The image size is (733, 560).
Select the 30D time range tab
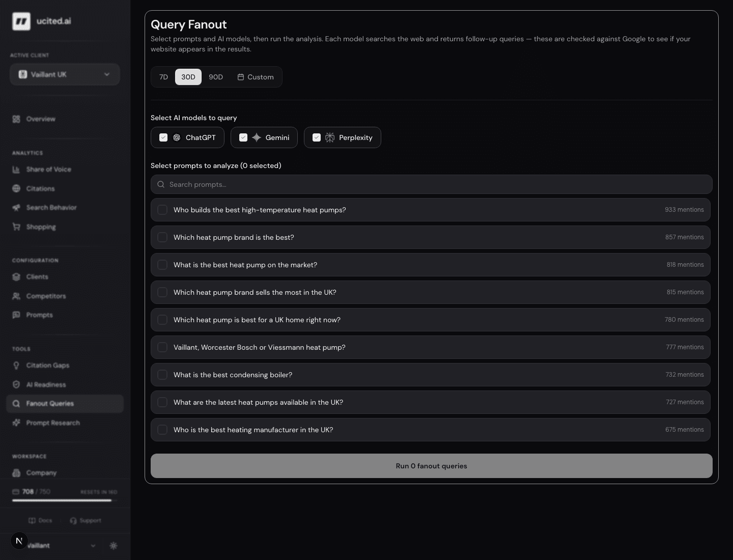188,77
